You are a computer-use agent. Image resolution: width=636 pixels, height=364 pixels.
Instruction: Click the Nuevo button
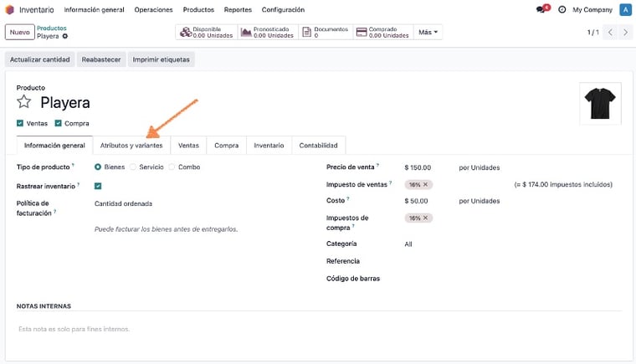click(x=20, y=32)
